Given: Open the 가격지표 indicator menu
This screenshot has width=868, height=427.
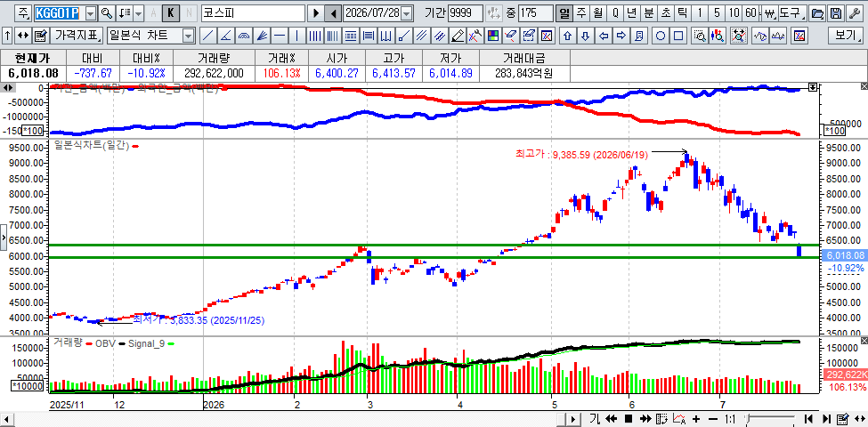Looking at the screenshot, I should click(77, 36).
